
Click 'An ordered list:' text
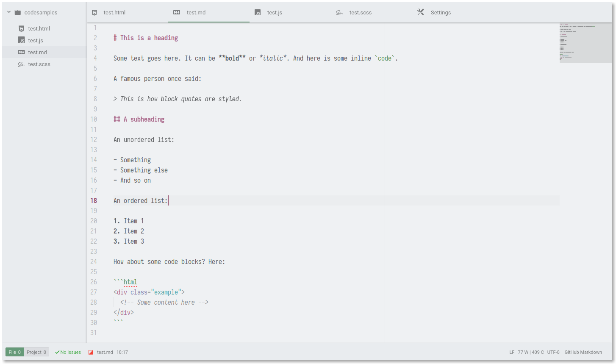(141, 201)
